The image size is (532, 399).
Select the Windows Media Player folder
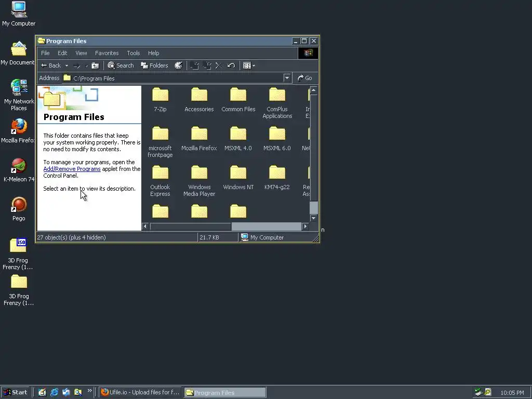pyautogui.click(x=199, y=181)
